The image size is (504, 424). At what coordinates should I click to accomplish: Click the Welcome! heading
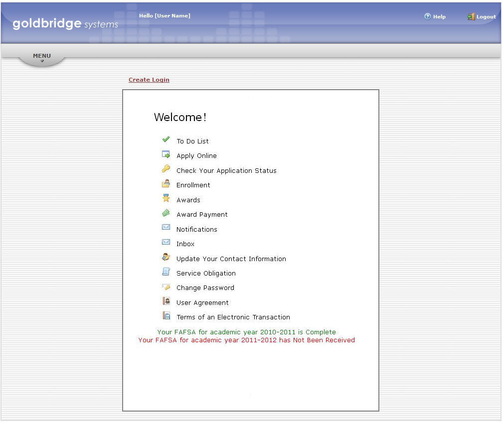pyautogui.click(x=180, y=117)
